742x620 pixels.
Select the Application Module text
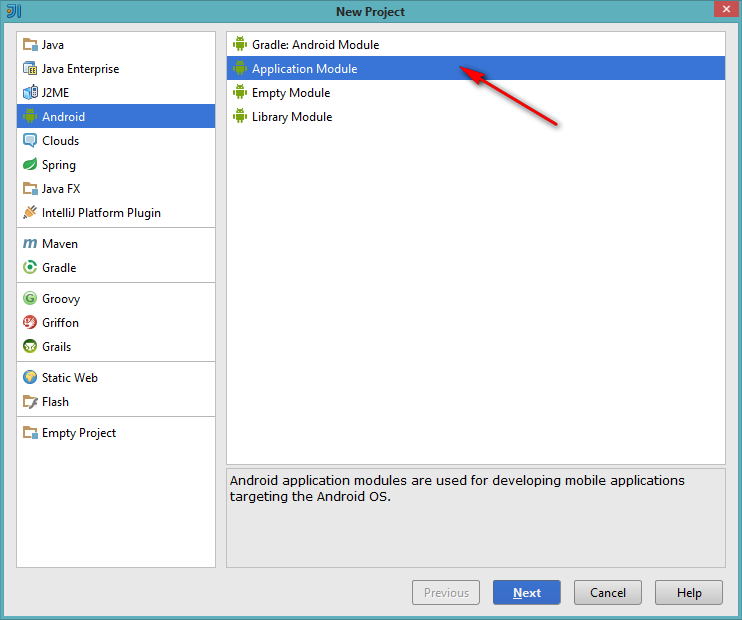coord(305,69)
